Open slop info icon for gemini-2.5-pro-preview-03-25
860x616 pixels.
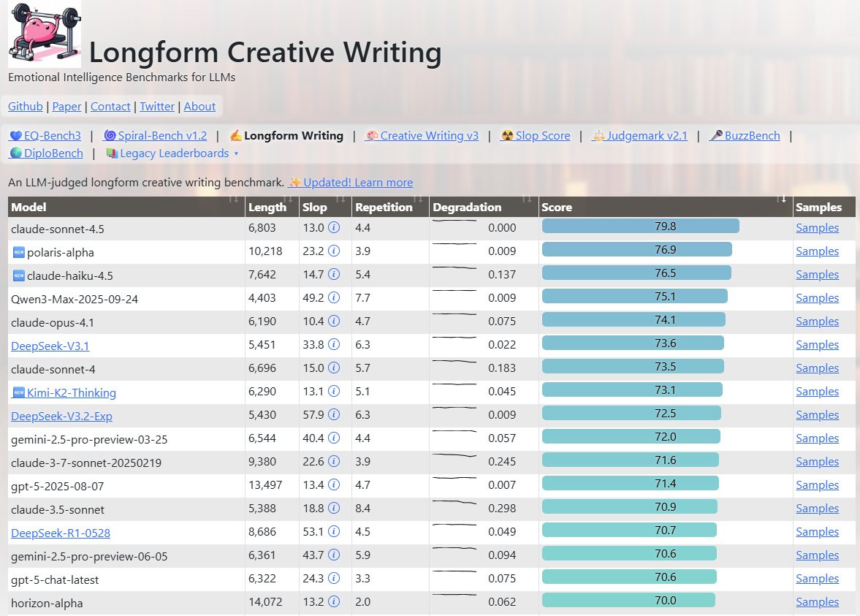coord(334,438)
